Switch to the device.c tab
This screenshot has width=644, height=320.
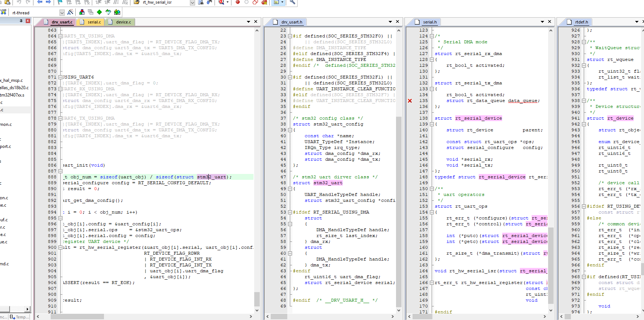pos(120,22)
